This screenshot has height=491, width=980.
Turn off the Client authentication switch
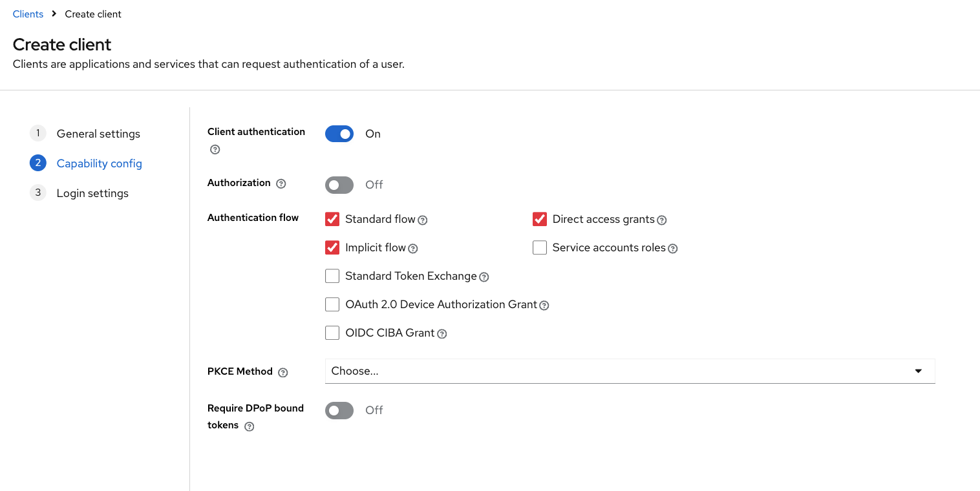point(339,134)
